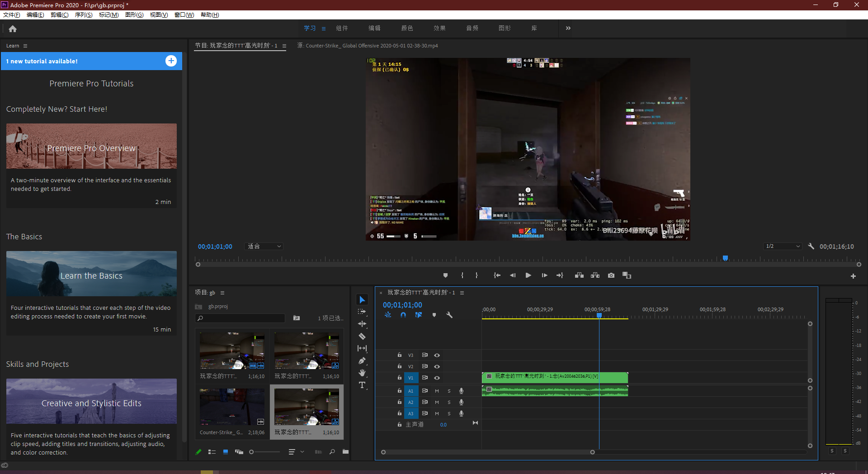Select the Hand tool
Viewport: 868px width, 474px height.
pos(362,373)
